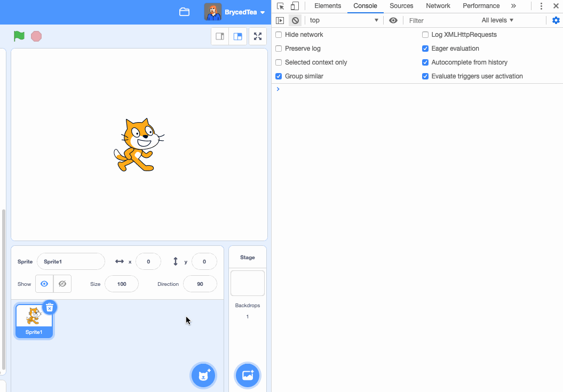Uncheck Group similar checkbox
563x392 pixels.
(x=279, y=76)
